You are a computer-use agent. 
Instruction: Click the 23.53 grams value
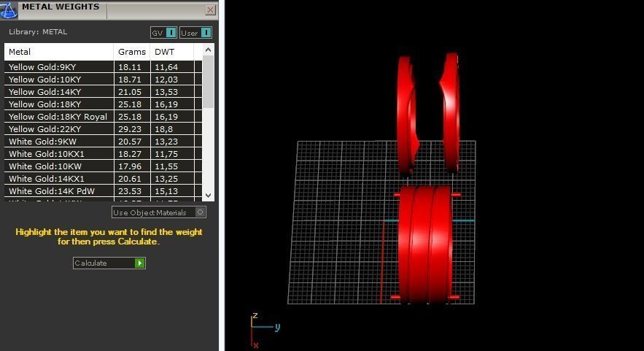[129, 190]
